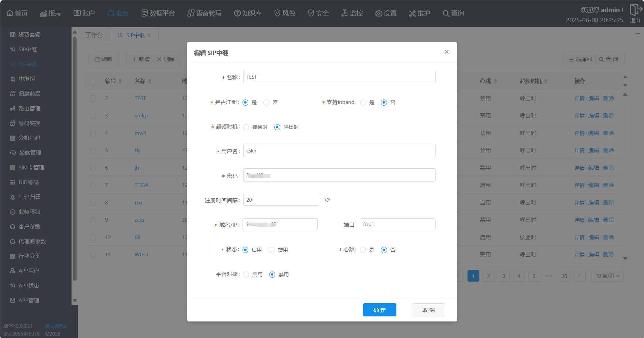Click the 确定 confirm button
This screenshot has height=338, width=644.
[380, 310]
